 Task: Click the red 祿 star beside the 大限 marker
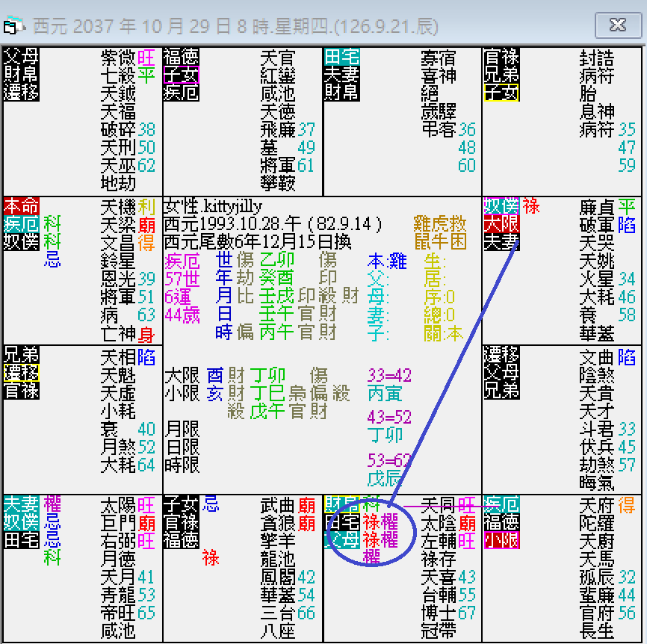click(530, 207)
